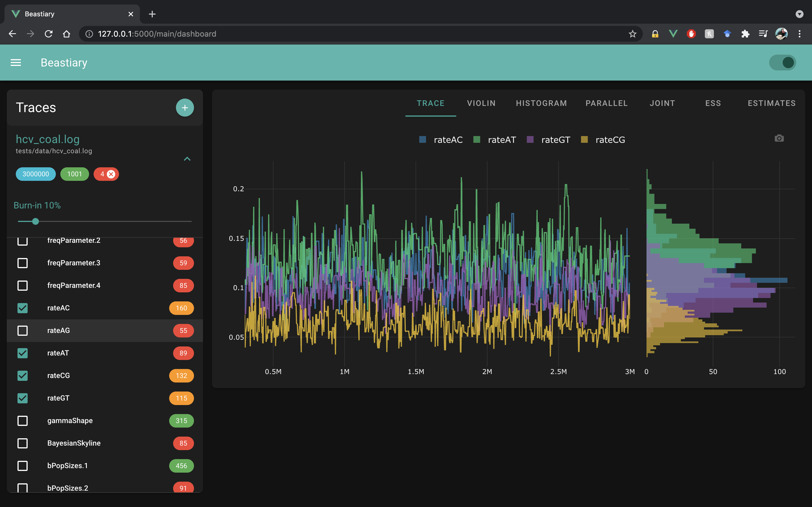
Task: Open Chrome three-dot menu
Action: pyautogui.click(x=799, y=34)
